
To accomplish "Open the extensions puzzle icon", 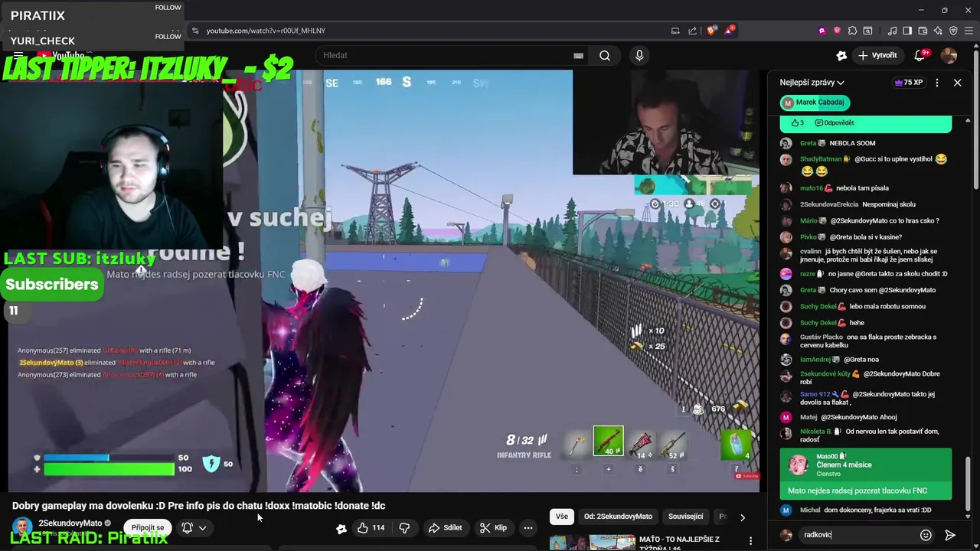I will (x=851, y=31).
